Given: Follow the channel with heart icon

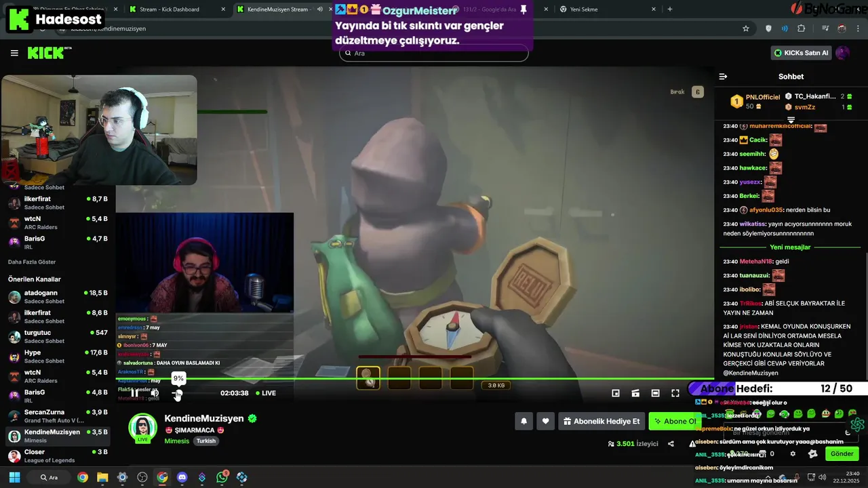Looking at the screenshot, I should (545, 421).
